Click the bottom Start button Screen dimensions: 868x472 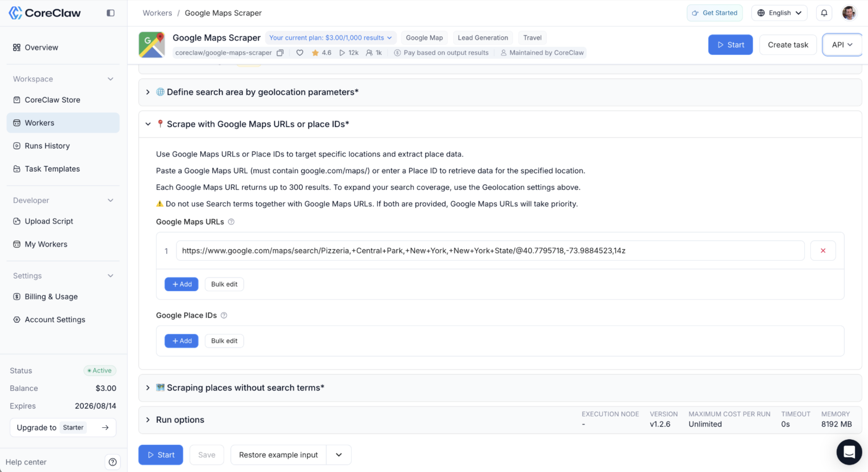161,455
